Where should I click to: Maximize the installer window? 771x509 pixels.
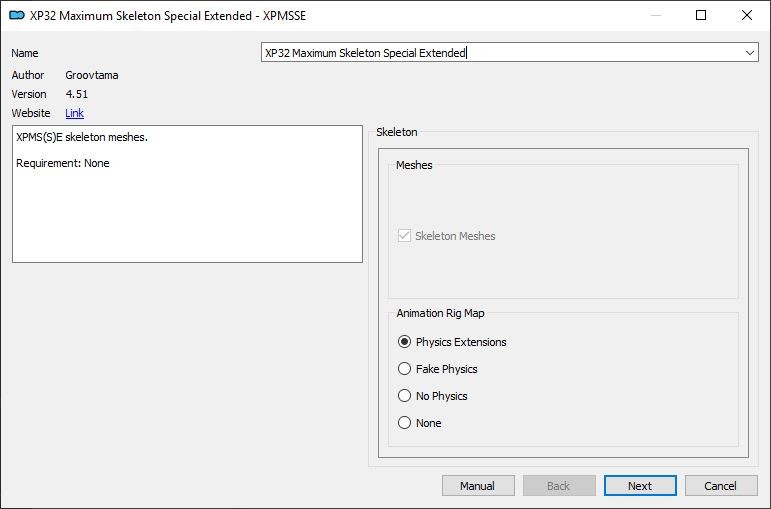coord(701,15)
